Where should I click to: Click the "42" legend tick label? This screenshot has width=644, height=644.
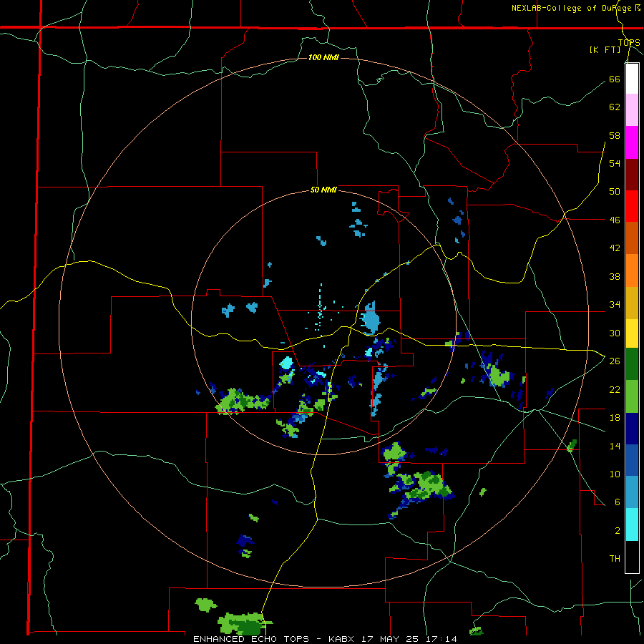(x=615, y=248)
